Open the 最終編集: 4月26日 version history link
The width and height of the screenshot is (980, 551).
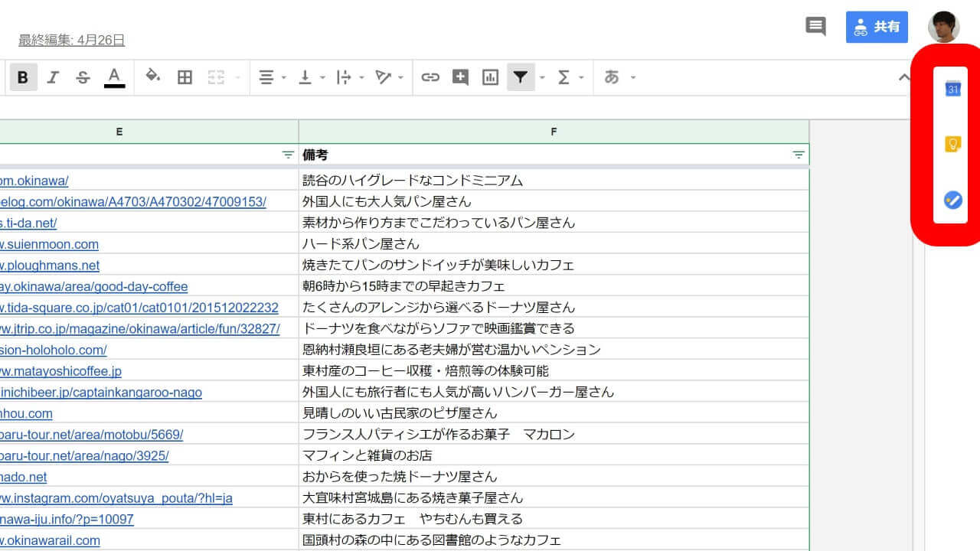click(x=71, y=40)
